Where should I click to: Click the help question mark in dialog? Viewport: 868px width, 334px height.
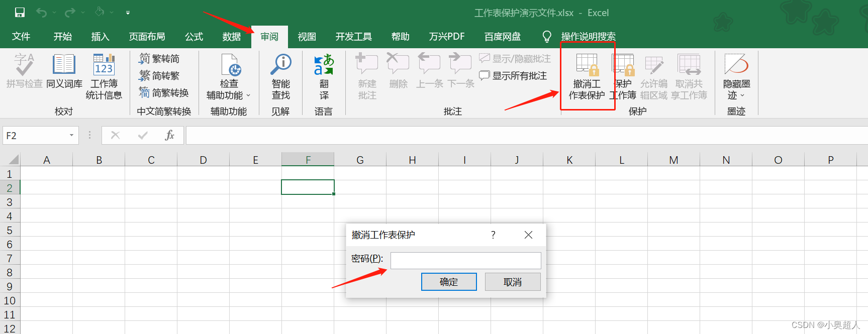[493, 235]
